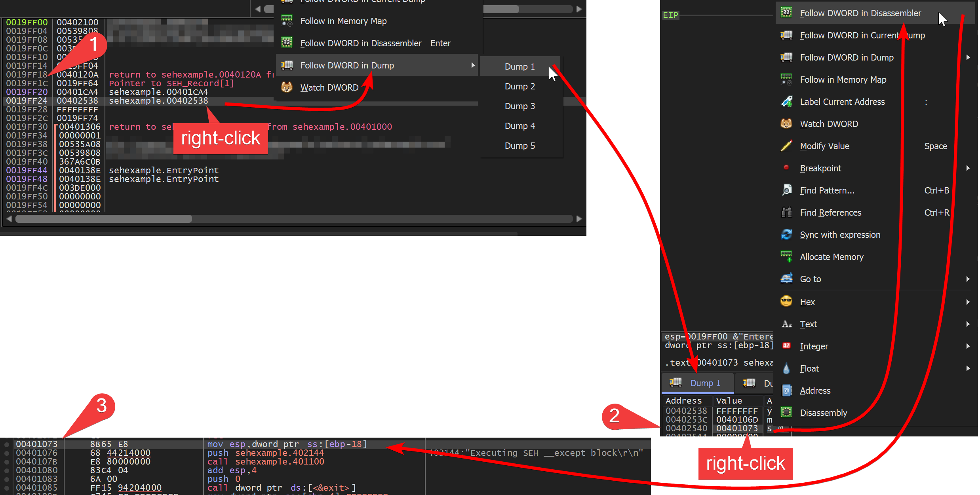Click the Sync with expression icon

[x=786, y=235]
